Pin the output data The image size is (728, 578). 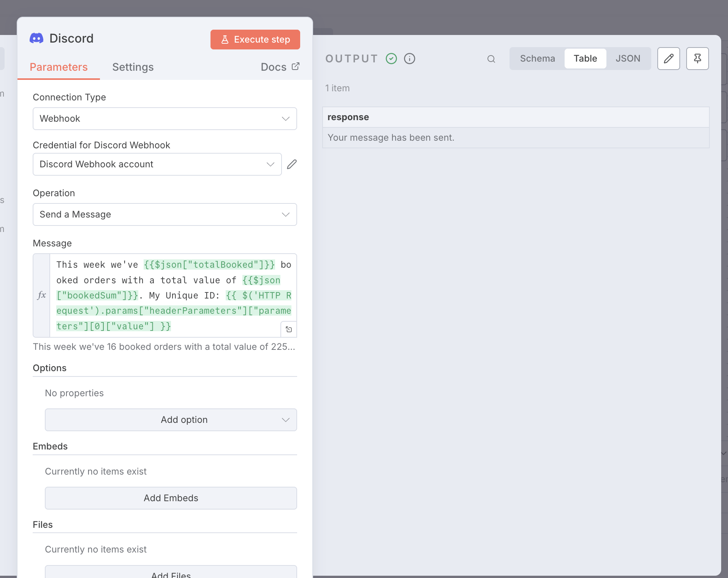pyautogui.click(x=698, y=59)
